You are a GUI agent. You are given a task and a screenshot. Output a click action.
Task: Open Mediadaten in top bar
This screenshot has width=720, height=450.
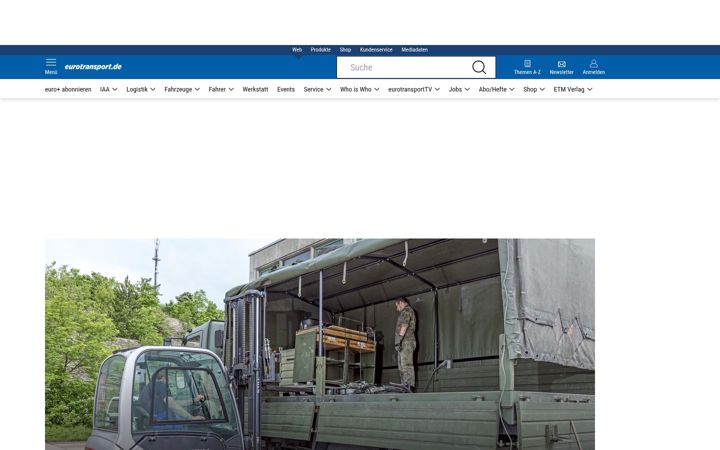click(x=415, y=50)
